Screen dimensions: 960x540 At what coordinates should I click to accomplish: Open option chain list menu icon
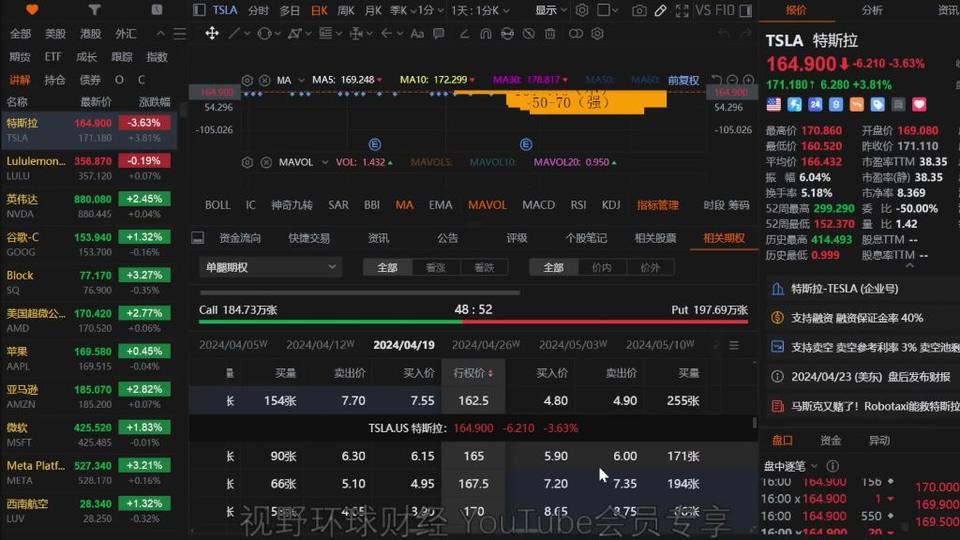[733, 345]
